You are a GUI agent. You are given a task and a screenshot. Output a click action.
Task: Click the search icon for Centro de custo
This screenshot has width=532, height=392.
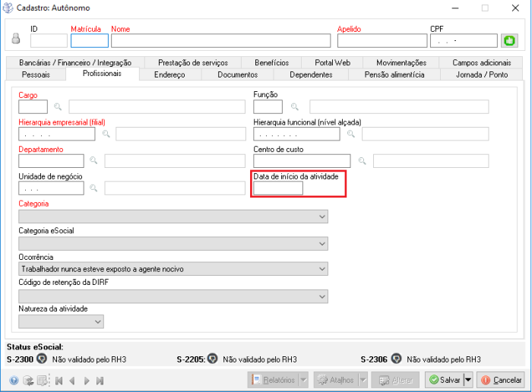click(363, 161)
